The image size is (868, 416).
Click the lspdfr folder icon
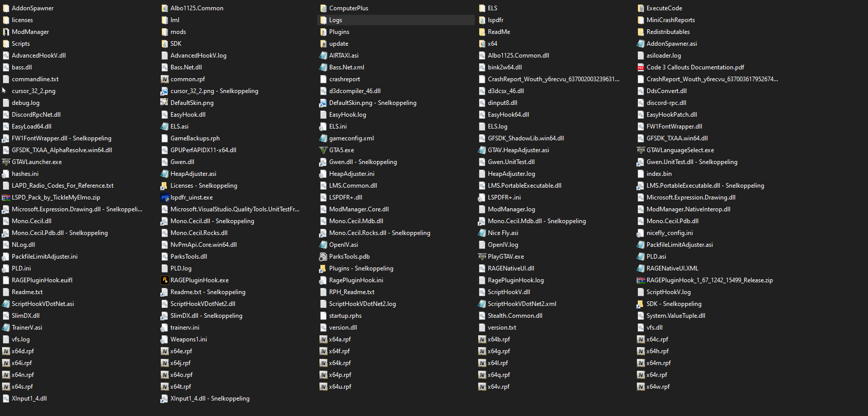482,20
